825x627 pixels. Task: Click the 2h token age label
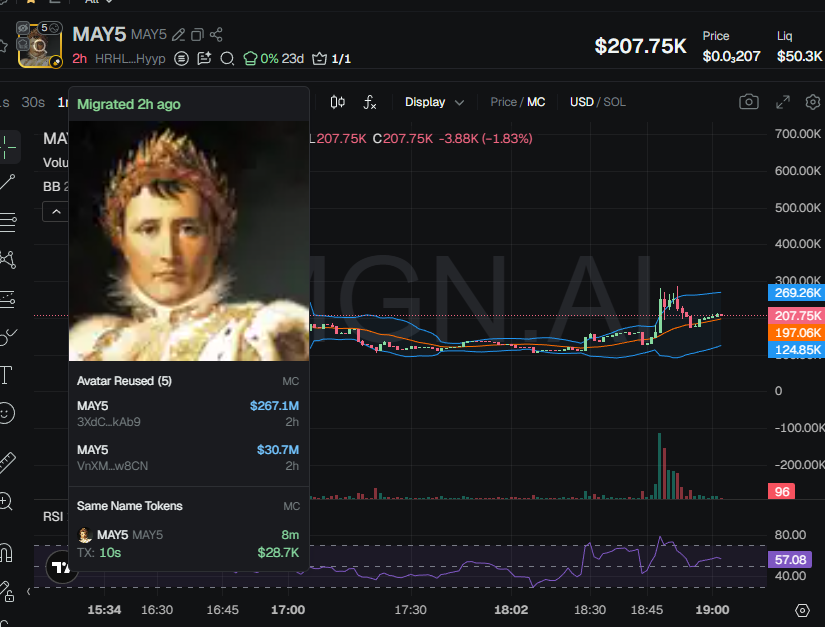tap(79, 58)
